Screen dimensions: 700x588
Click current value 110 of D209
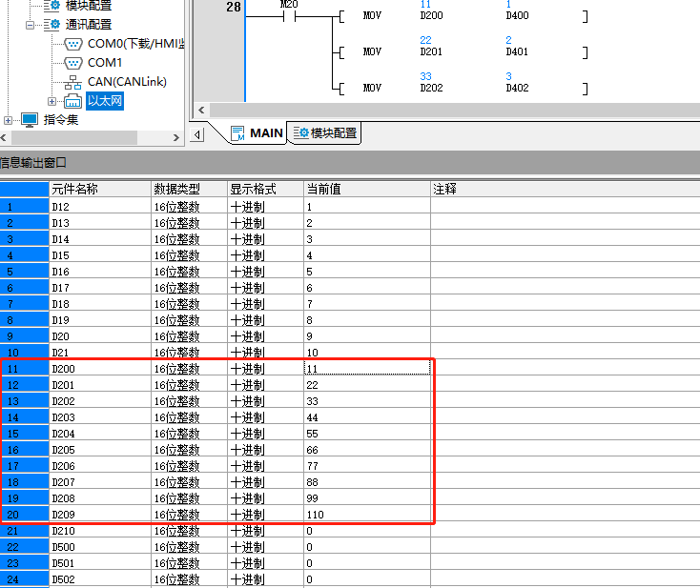367,515
